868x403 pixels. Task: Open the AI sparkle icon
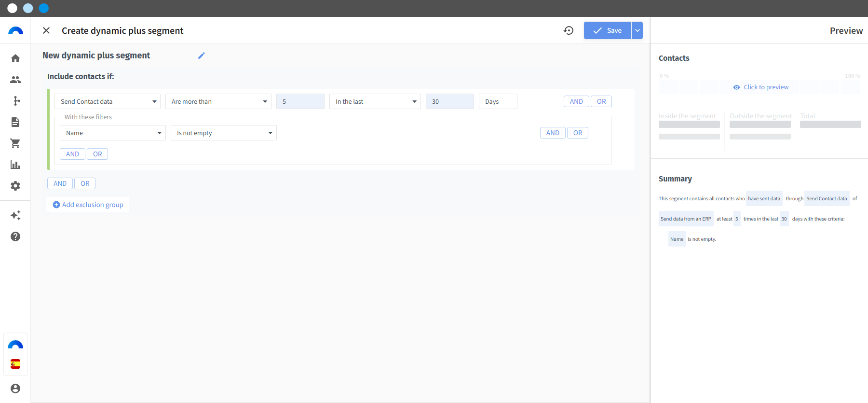coord(15,215)
